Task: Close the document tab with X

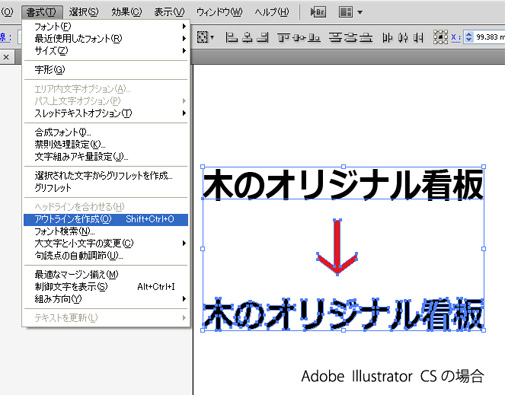Action: click(6, 57)
